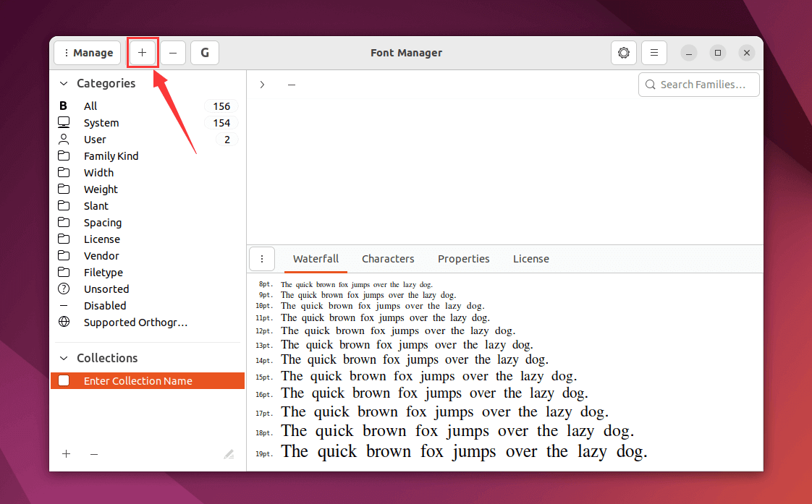Select the System fonts category

click(x=148, y=123)
